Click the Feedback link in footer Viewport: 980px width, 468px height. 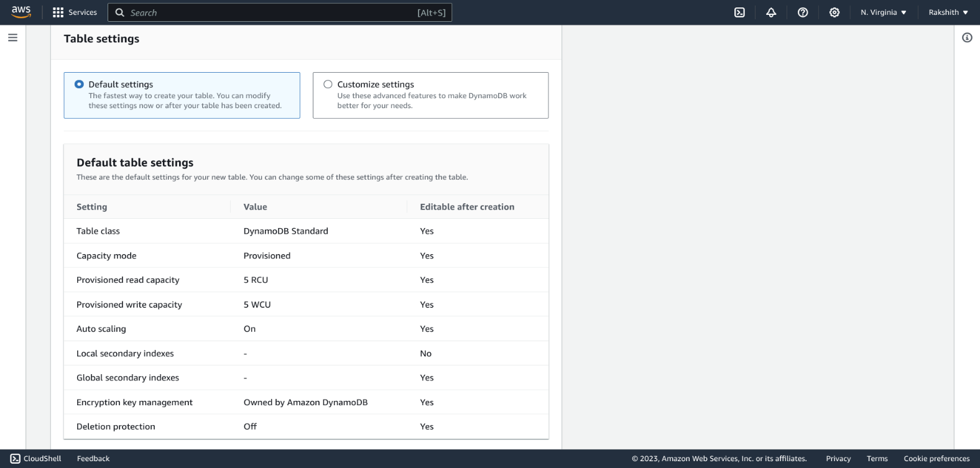[93, 459]
